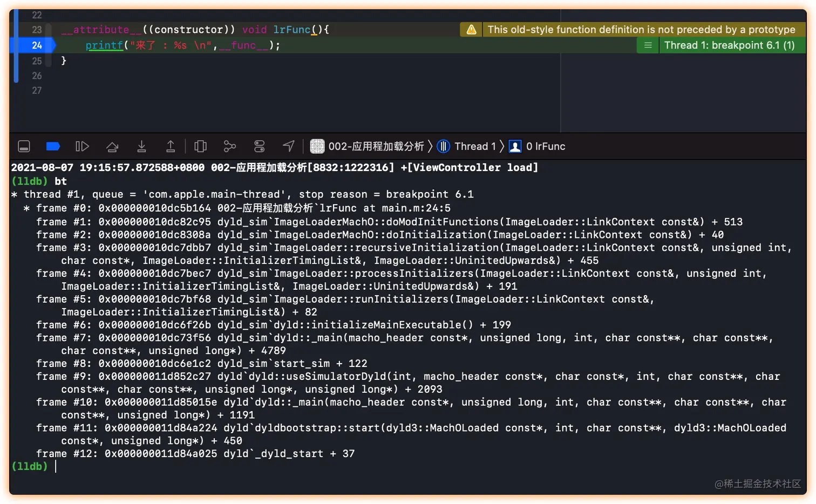
Task: Continue program execution
Action: (x=82, y=146)
